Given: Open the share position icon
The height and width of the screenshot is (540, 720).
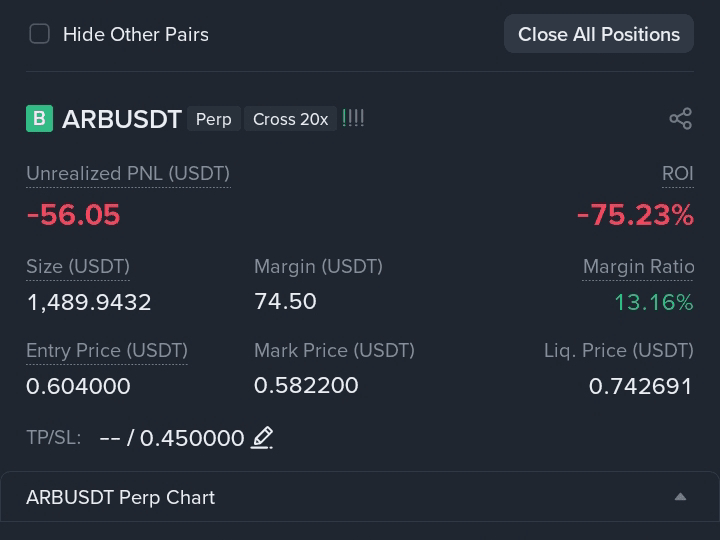Looking at the screenshot, I should point(681,119).
